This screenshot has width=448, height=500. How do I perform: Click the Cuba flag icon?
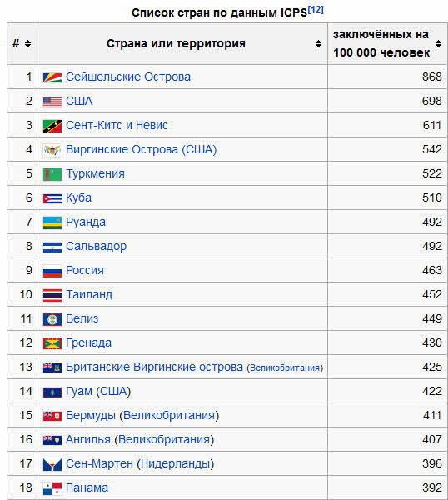[52, 198]
